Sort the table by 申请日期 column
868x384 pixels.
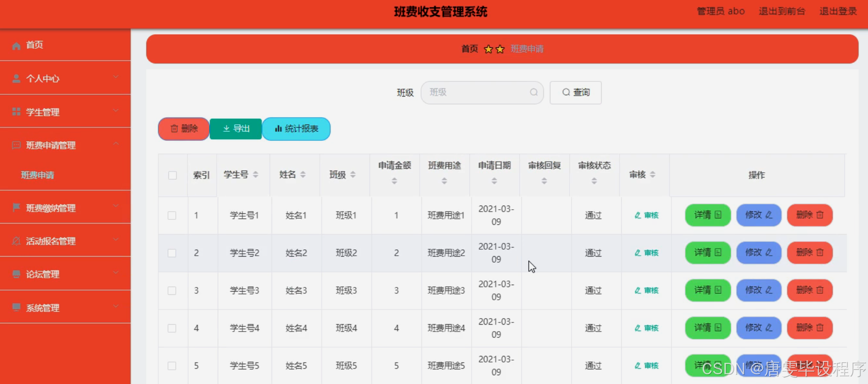click(x=494, y=181)
